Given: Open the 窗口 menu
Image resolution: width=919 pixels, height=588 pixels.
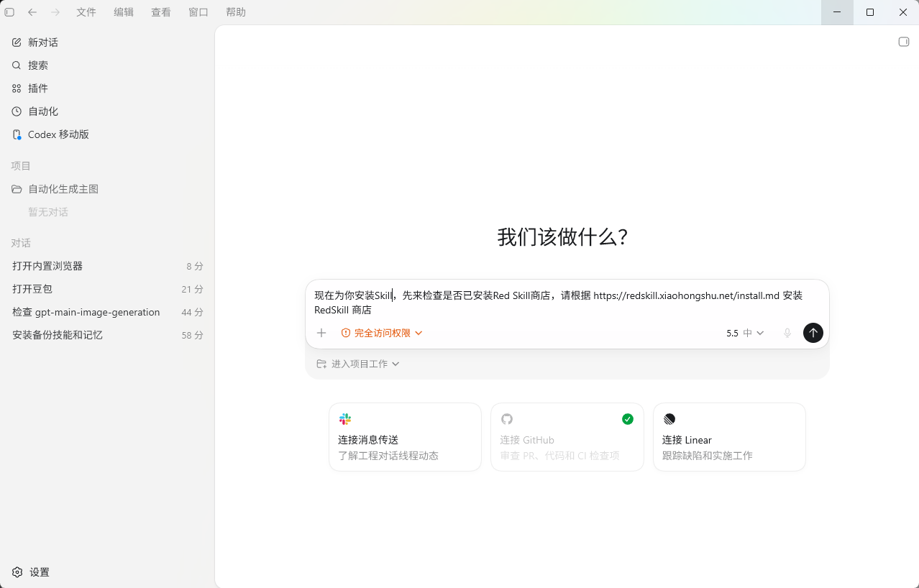Looking at the screenshot, I should (198, 12).
